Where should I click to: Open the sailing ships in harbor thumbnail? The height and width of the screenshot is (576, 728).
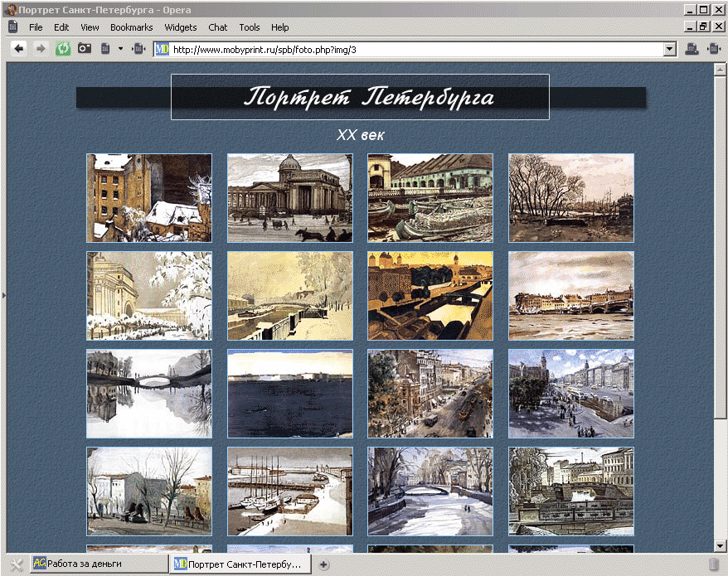click(x=289, y=491)
